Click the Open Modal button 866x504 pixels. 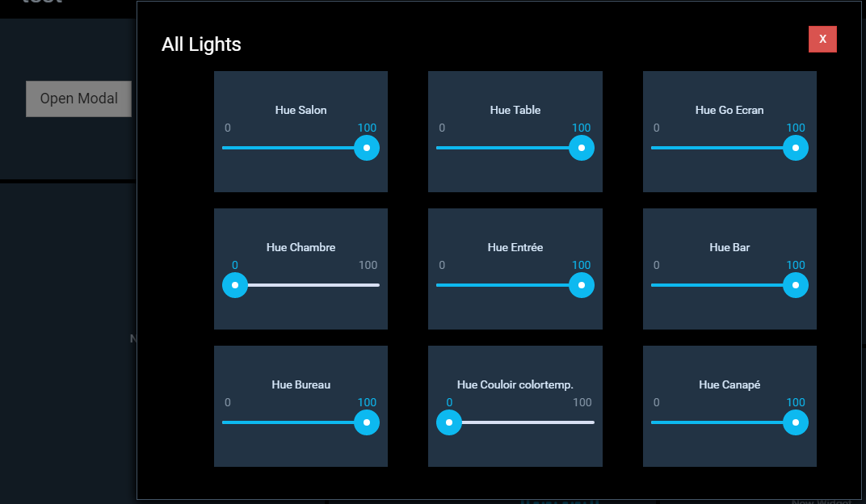pos(78,99)
